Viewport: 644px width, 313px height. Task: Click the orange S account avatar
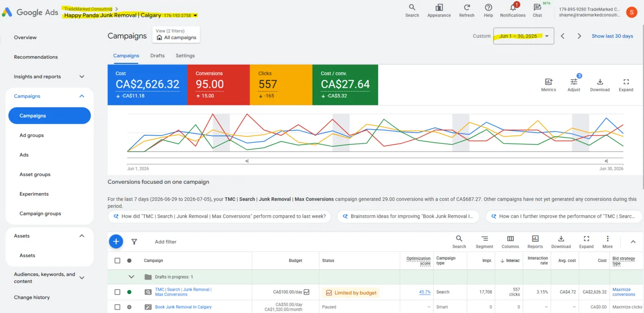coord(632,12)
